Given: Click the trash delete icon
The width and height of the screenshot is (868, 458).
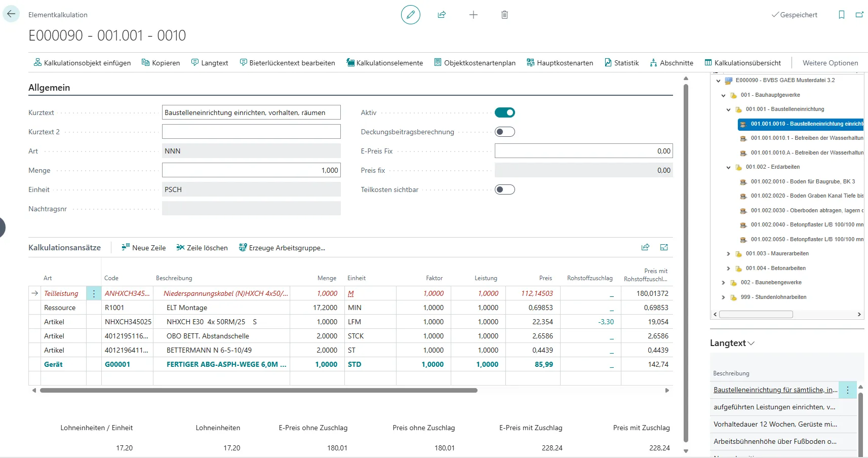Looking at the screenshot, I should 504,15.
